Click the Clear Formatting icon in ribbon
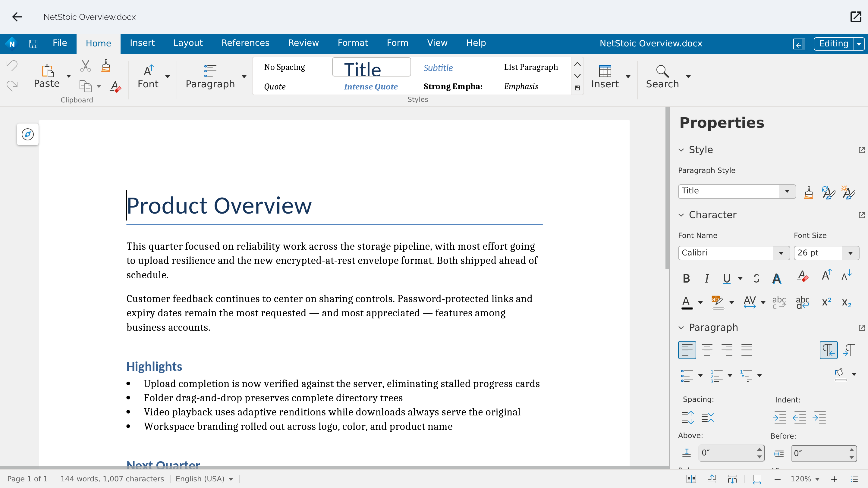The width and height of the screenshot is (868, 488). coord(115,86)
